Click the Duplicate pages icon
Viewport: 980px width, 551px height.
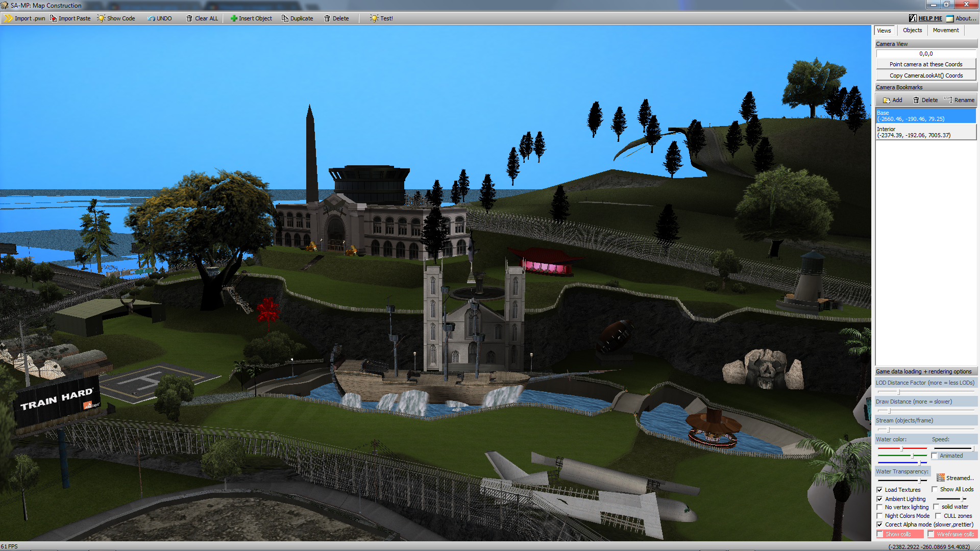pyautogui.click(x=285, y=18)
